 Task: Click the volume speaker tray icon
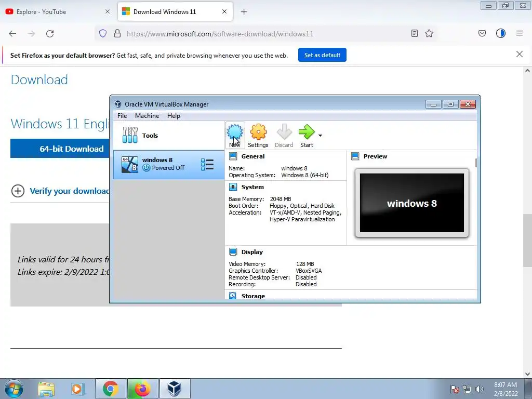[x=480, y=390]
